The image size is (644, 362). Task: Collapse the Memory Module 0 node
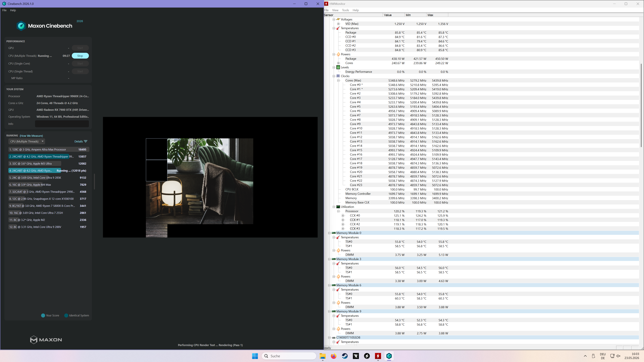point(329,233)
